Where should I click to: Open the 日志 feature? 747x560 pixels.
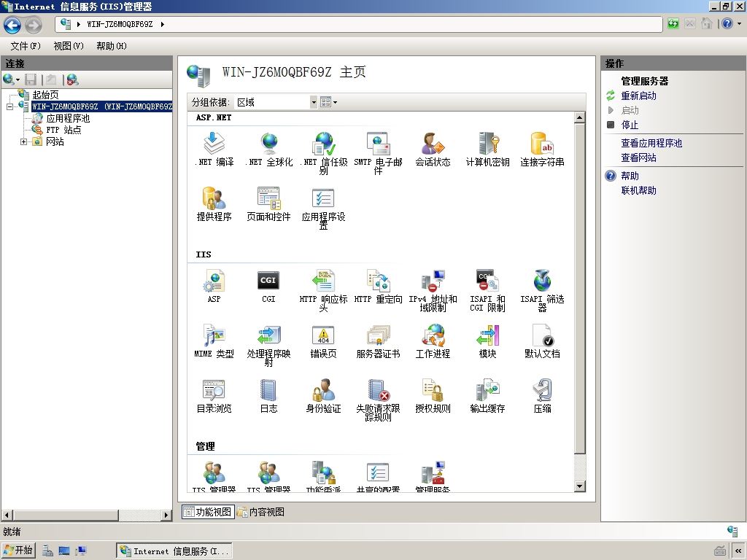(x=268, y=396)
